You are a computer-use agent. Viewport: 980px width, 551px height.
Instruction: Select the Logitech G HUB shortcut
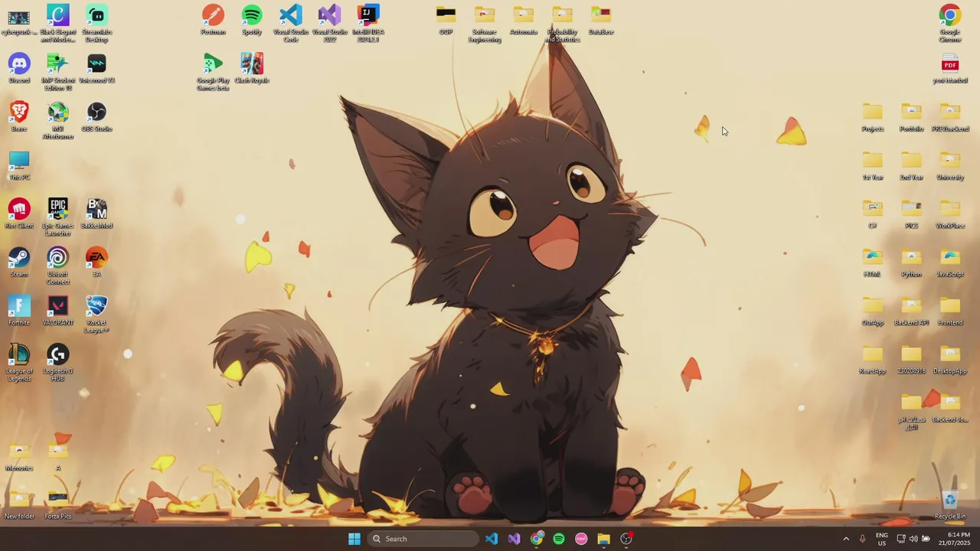58,363
